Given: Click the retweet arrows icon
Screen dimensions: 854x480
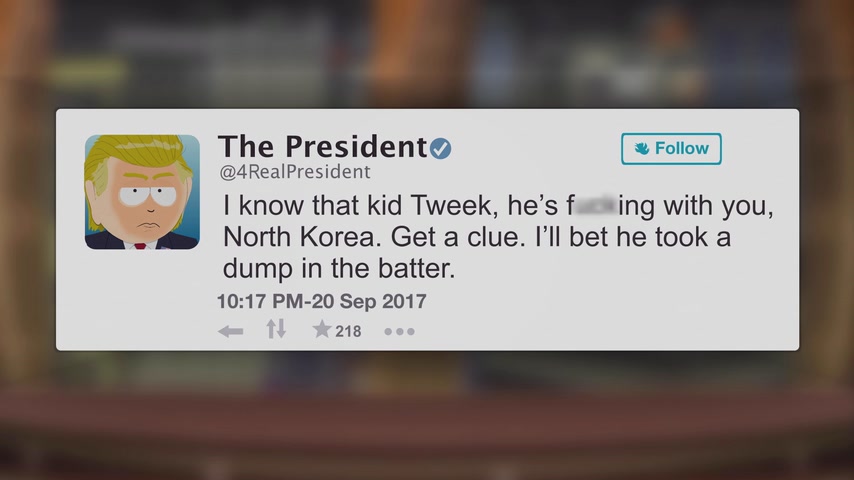Looking at the screenshot, I should tap(276, 329).
